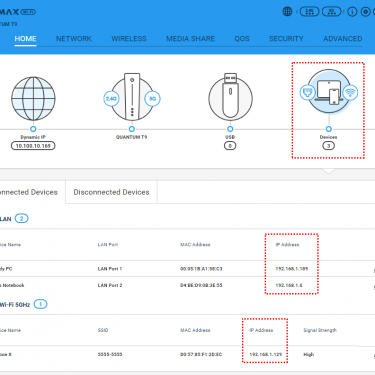Switch to Disconnected Devices tab
375x375 pixels.
tap(111, 192)
